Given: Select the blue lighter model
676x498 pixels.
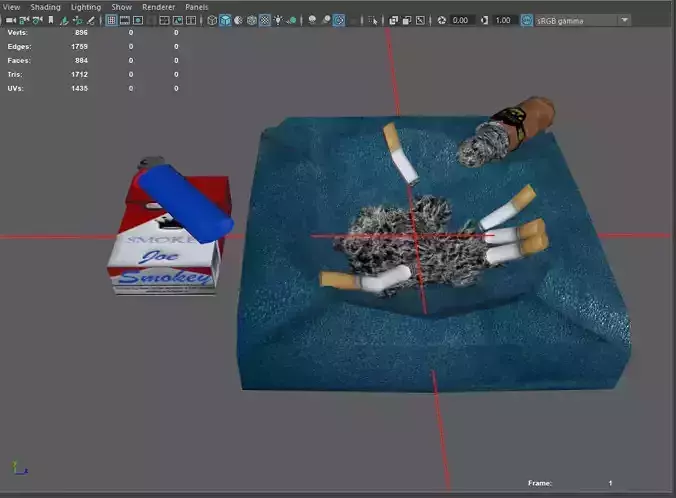Looking at the screenshot, I should pyautogui.click(x=185, y=203).
